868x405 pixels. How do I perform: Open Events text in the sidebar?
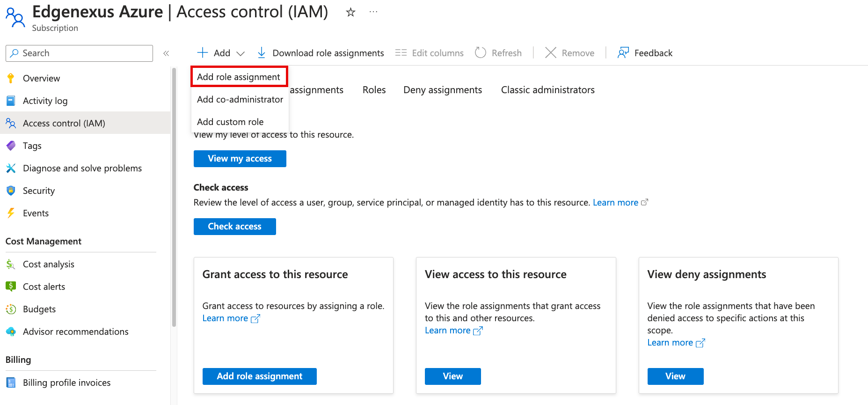click(x=36, y=213)
